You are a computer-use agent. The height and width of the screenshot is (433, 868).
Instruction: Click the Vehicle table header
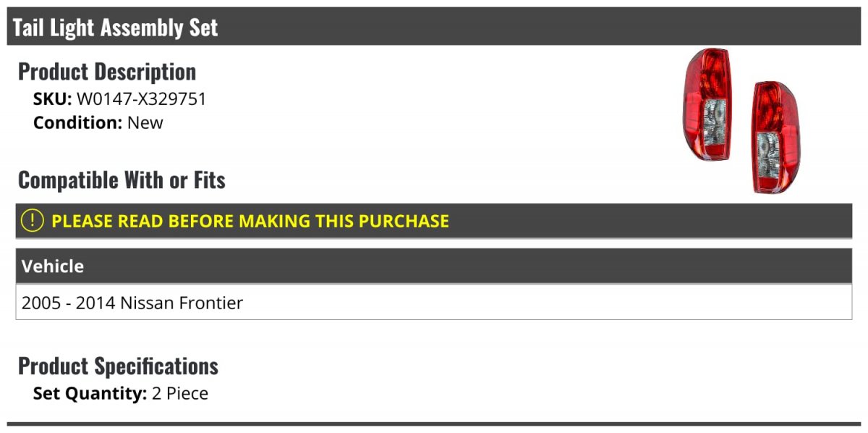pyautogui.click(x=434, y=266)
